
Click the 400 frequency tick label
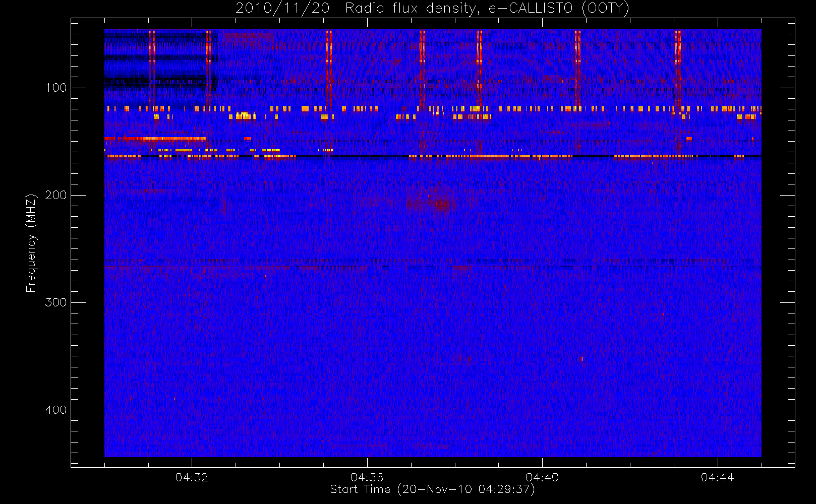[55, 410]
